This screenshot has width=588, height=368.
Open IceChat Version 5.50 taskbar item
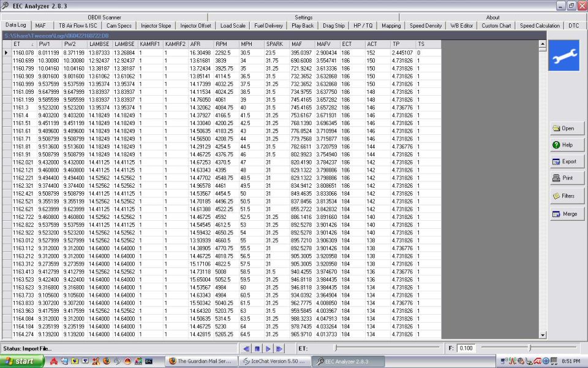pyautogui.click(x=275, y=361)
